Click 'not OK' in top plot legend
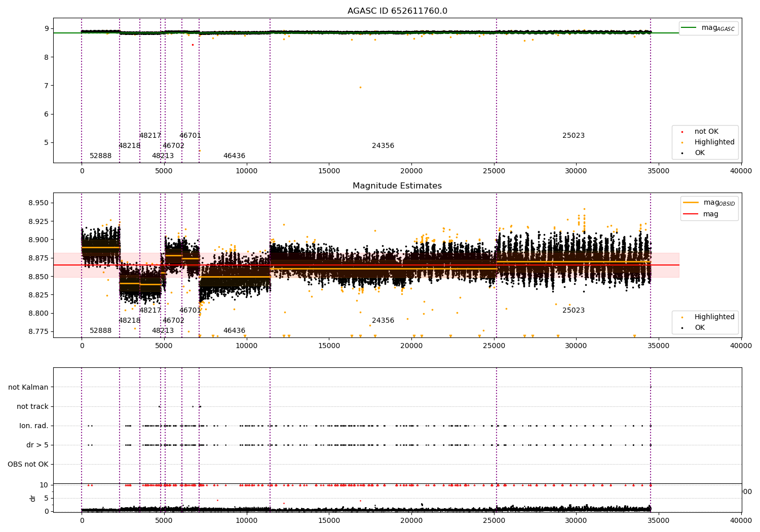760x532 pixels. point(706,132)
